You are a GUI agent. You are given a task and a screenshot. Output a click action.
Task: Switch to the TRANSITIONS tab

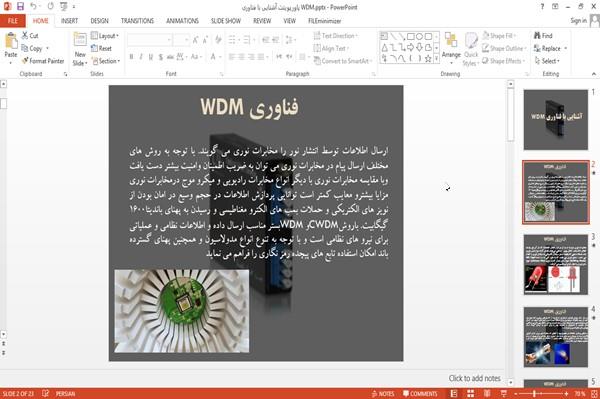coord(137,21)
